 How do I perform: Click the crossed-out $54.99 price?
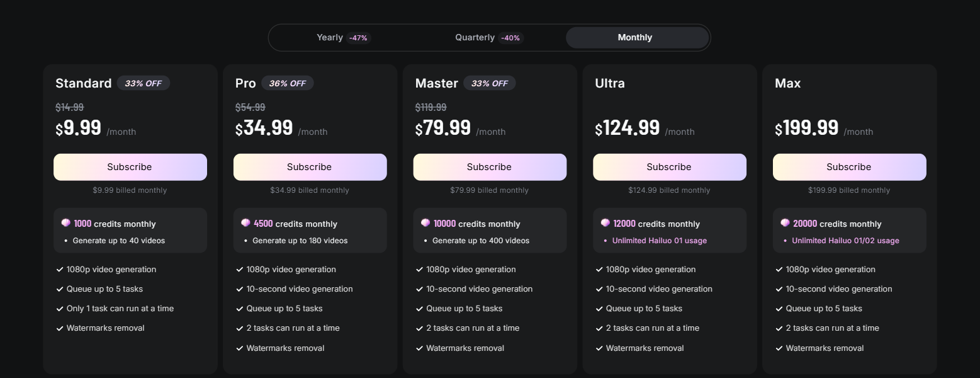click(251, 107)
